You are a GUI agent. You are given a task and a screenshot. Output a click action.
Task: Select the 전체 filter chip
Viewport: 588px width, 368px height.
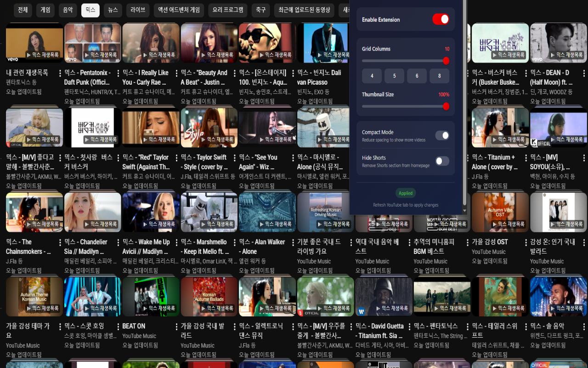coord(22,10)
